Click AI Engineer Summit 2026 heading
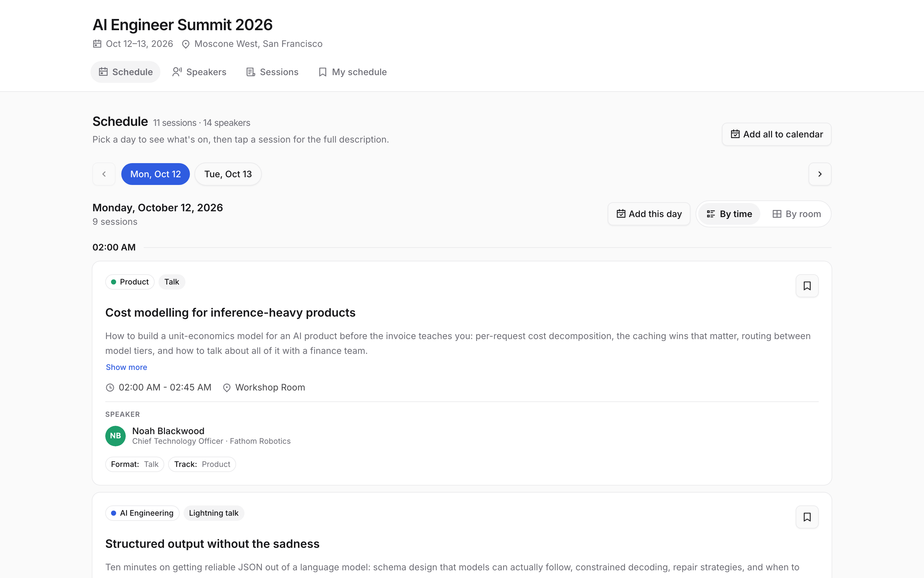This screenshot has height=578, width=924. click(x=183, y=25)
